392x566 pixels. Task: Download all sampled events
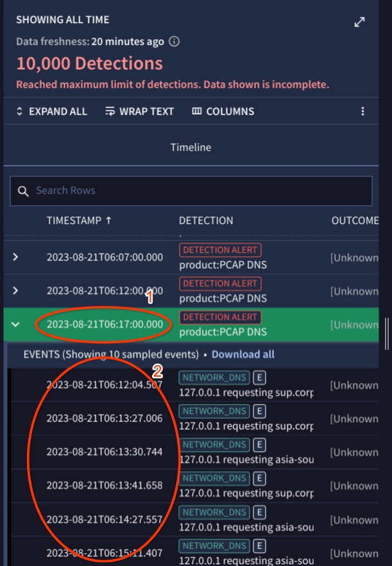click(x=243, y=354)
